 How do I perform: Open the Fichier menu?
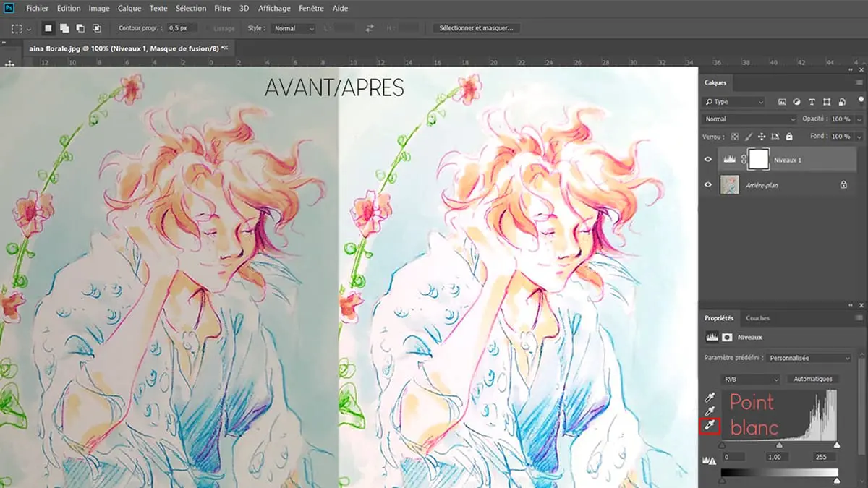[x=38, y=8]
